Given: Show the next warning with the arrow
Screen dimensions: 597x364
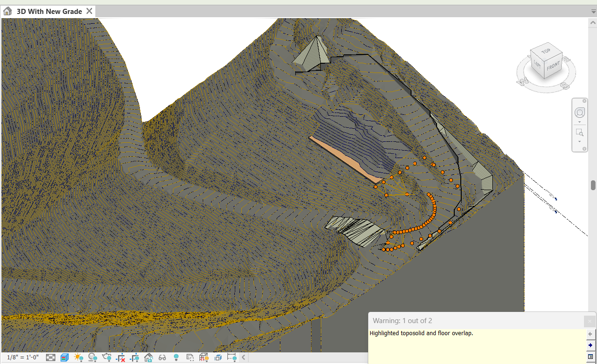Looking at the screenshot, I should point(591,345).
